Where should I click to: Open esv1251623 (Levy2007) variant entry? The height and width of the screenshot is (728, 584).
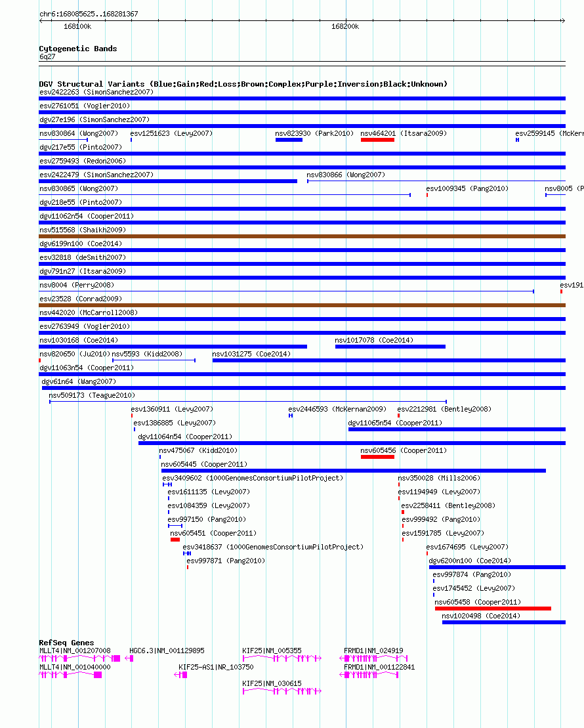click(171, 133)
